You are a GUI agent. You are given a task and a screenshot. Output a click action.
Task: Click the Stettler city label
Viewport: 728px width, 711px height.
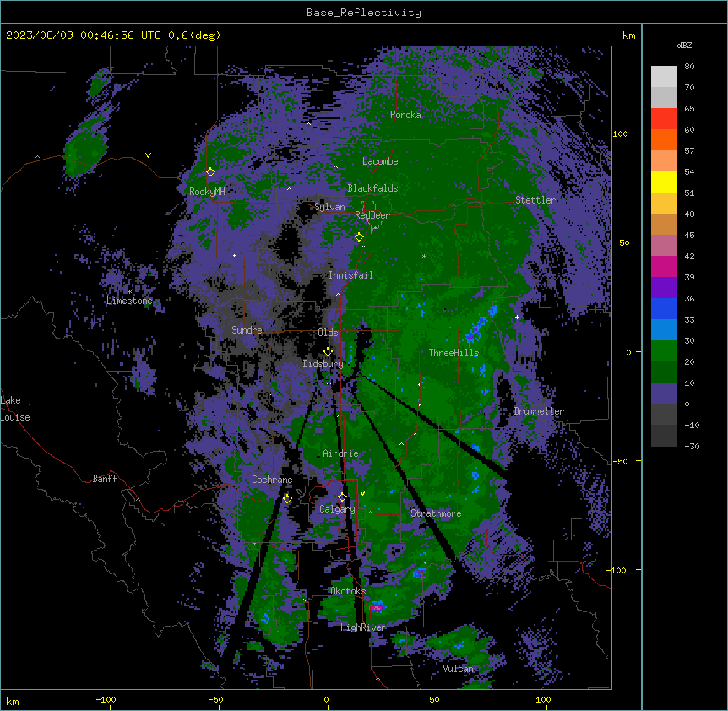(535, 200)
